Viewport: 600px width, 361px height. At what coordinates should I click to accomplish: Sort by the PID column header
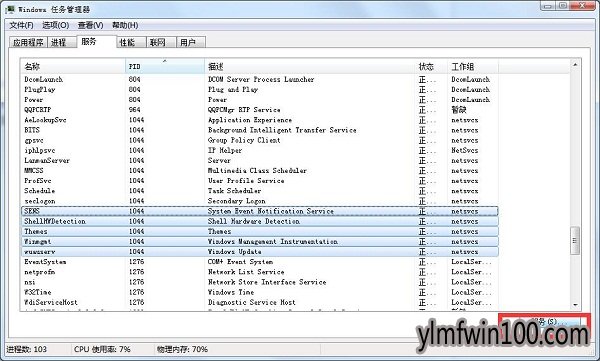tap(165, 67)
